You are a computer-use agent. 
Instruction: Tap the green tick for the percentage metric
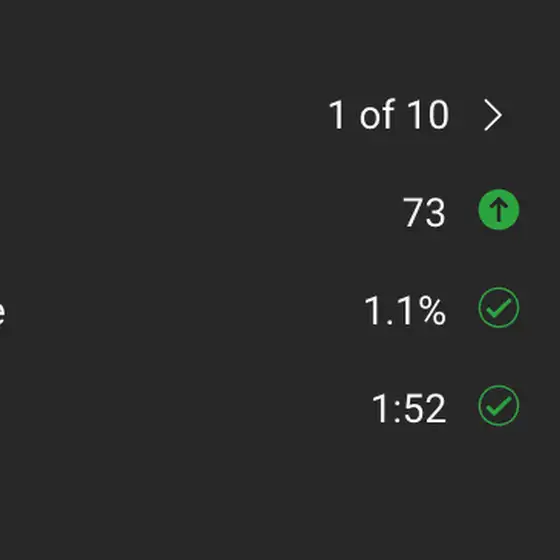click(499, 308)
